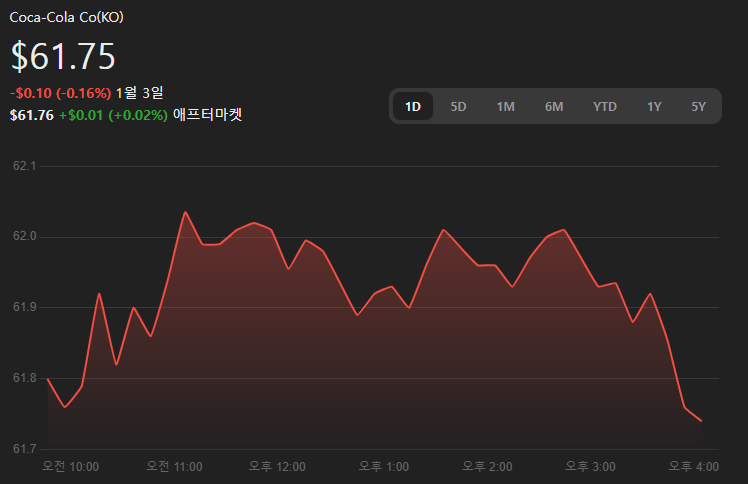Click the $61.76 after-market price
This screenshot has height=484, width=748.
[x=32, y=115]
